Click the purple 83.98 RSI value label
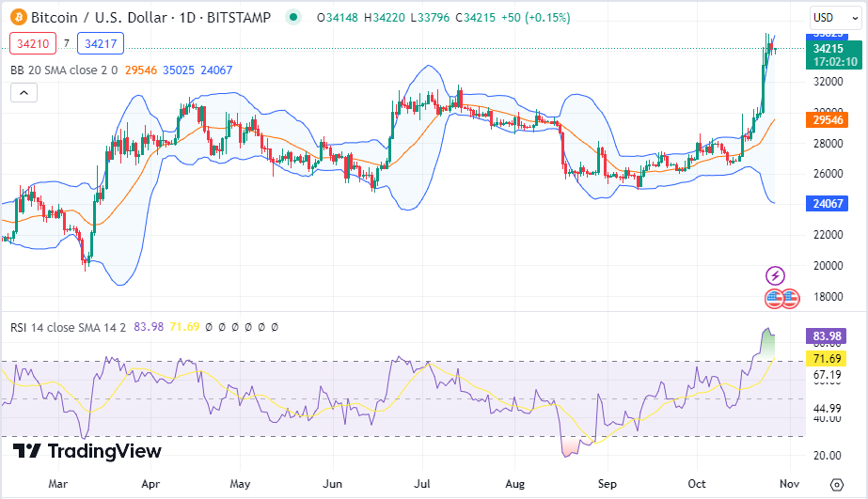 point(828,336)
